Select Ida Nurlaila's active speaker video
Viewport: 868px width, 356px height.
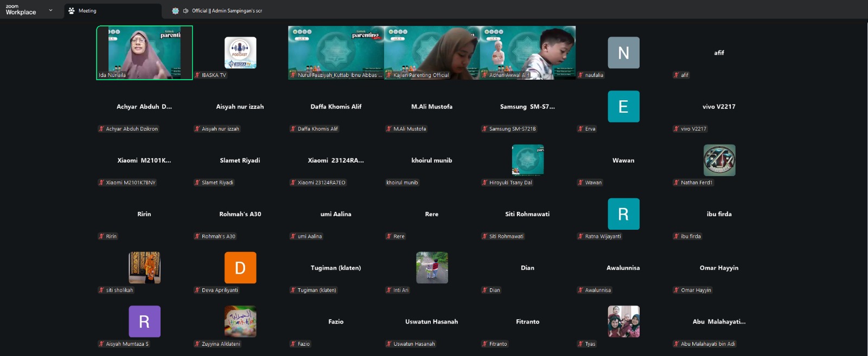[144, 53]
